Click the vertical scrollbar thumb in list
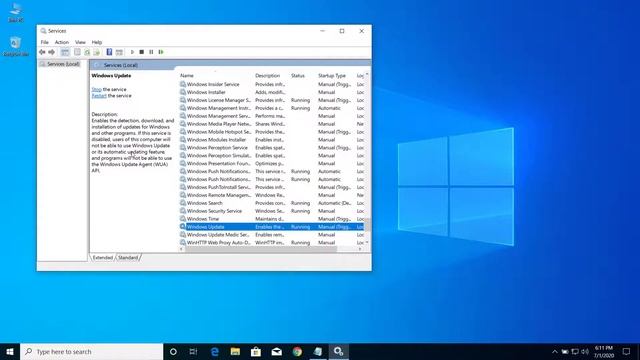 point(367,224)
